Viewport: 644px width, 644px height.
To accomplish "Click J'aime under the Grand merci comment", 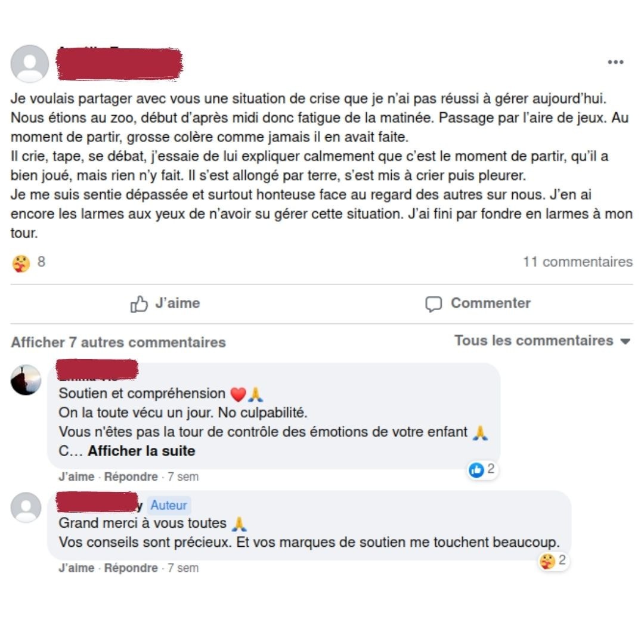I will coord(76,568).
